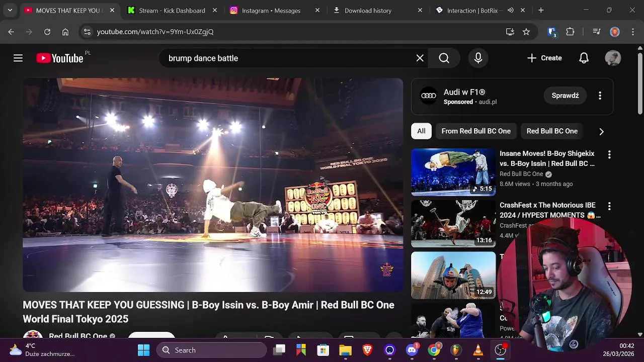The image size is (644, 362).
Task: View site information icon in address bar
Action: [87, 32]
